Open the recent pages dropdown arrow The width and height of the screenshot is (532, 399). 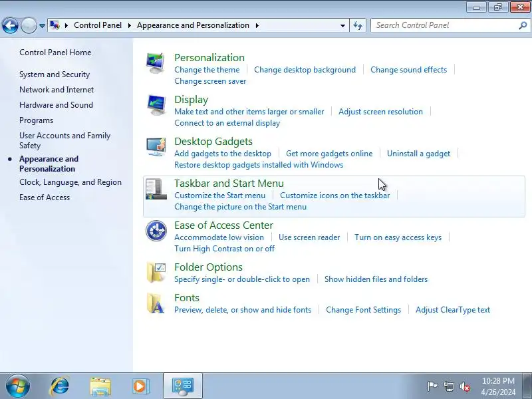42,25
